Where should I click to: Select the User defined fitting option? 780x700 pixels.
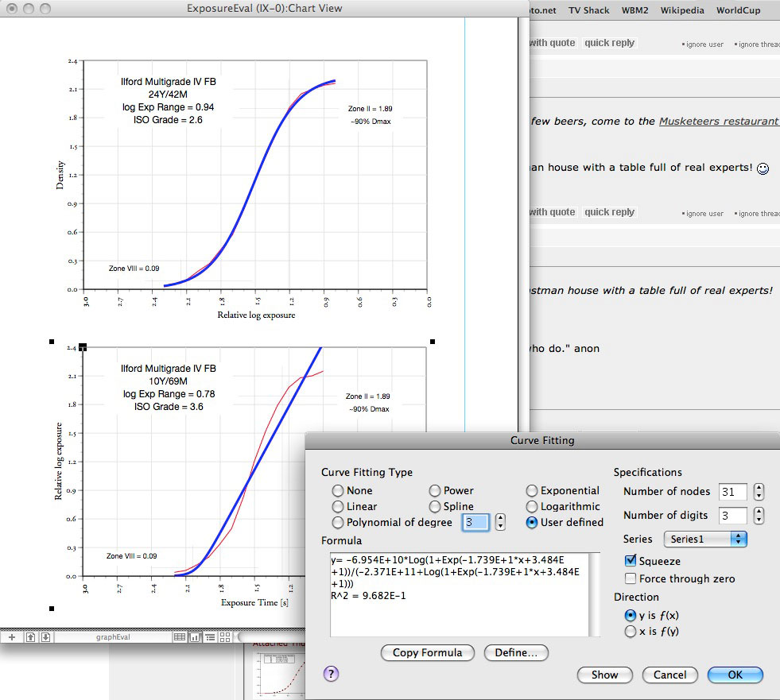pos(532,523)
